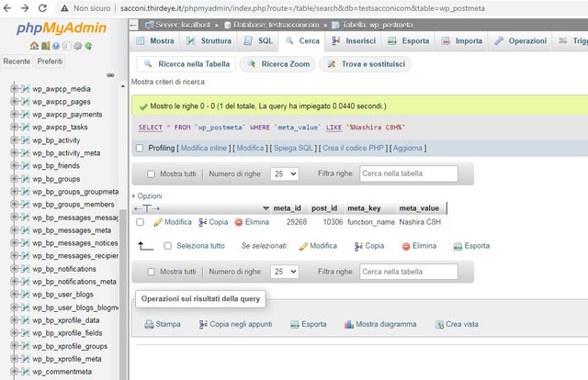This screenshot has height=380, width=588.
Task: Switch to the Mostra tab
Action: [155, 41]
